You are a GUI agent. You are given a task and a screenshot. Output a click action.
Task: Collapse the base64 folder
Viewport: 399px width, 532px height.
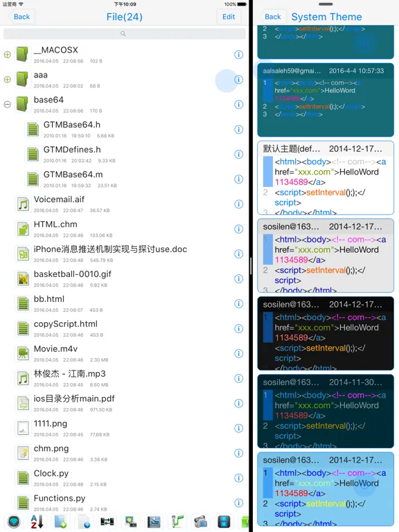[7, 105]
